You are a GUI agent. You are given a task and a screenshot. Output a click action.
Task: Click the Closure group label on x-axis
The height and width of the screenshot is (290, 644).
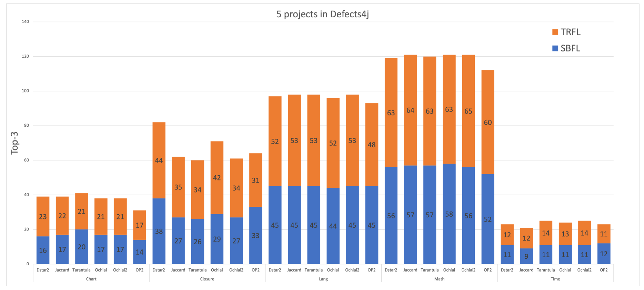point(207,279)
